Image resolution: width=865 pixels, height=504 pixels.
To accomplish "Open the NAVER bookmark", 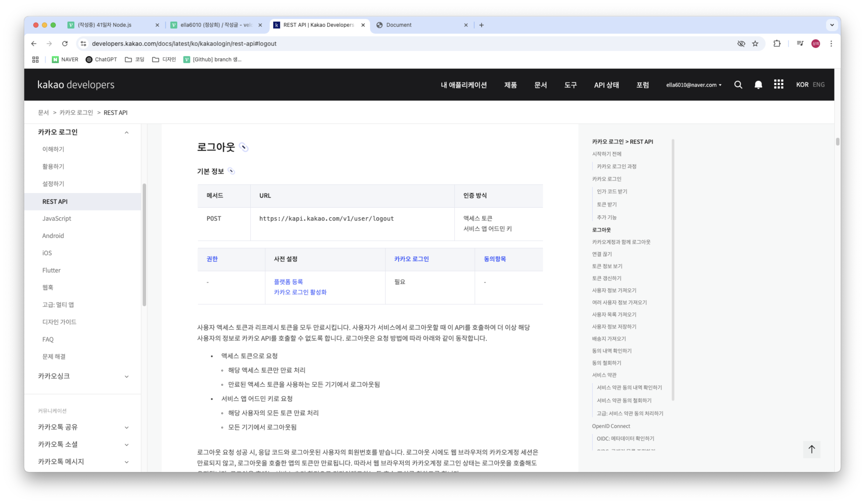I will coord(65,60).
